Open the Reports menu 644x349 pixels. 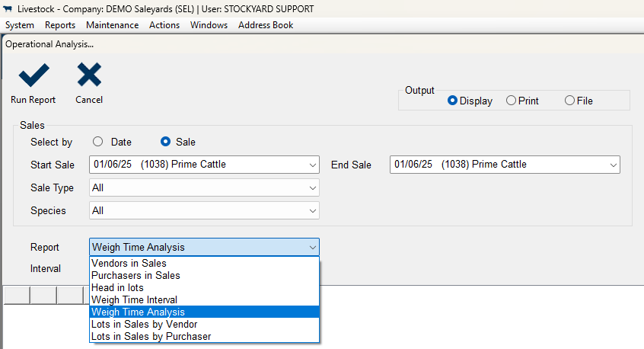click(60, 25)
